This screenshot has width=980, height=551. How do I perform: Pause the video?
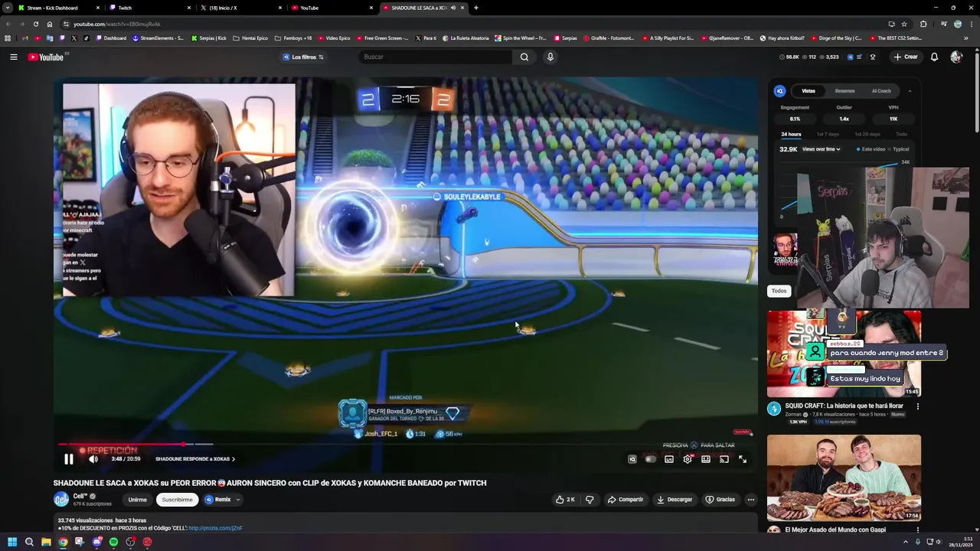68,459
